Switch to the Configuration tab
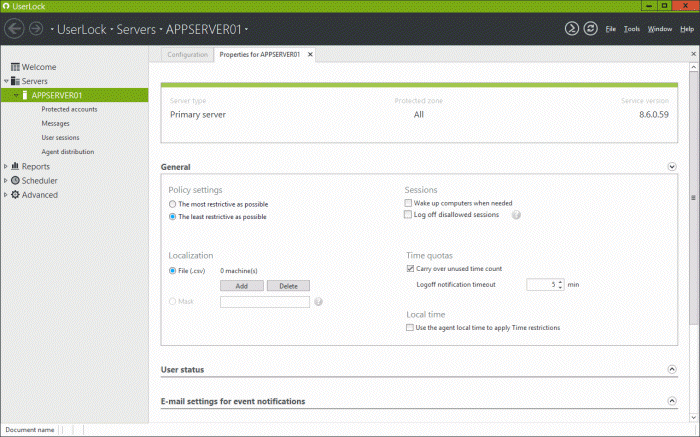 pyautogui.click(x=188, y=54)
